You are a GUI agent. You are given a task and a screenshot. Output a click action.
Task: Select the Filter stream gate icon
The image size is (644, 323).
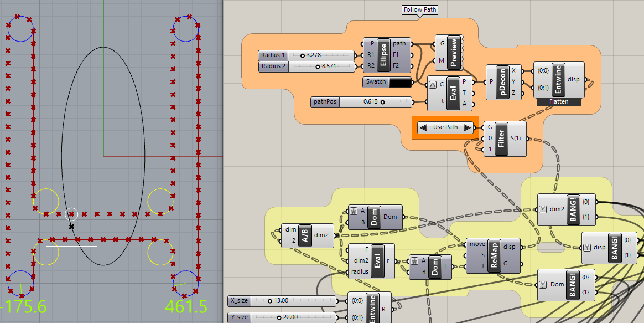(x=500, y=139)
